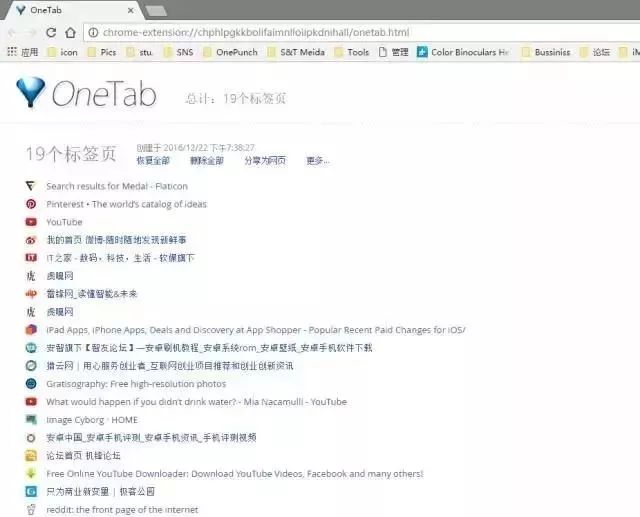
Task: Click the Chrome reload page icon
Action: pos(51,32)
